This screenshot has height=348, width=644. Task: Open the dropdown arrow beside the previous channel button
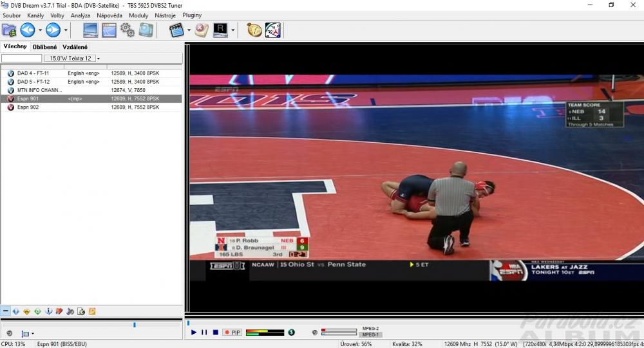point(40,30)
